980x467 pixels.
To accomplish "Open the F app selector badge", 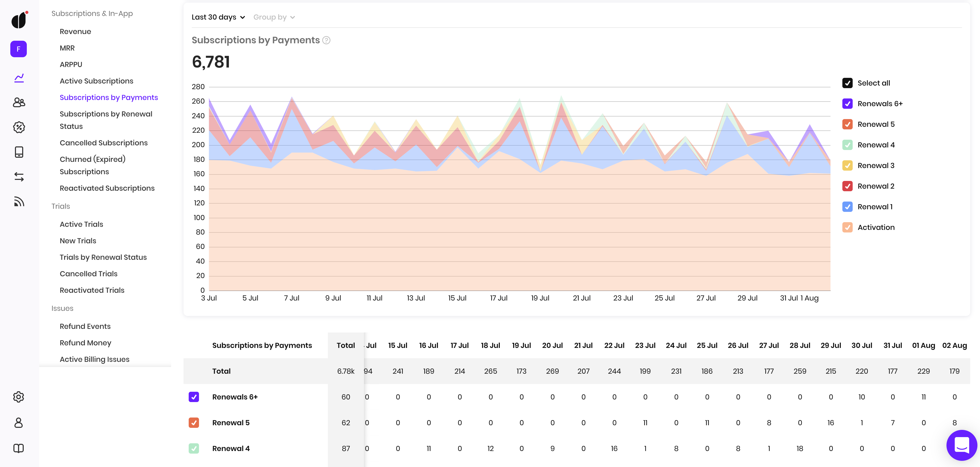I will coord(19,49).
